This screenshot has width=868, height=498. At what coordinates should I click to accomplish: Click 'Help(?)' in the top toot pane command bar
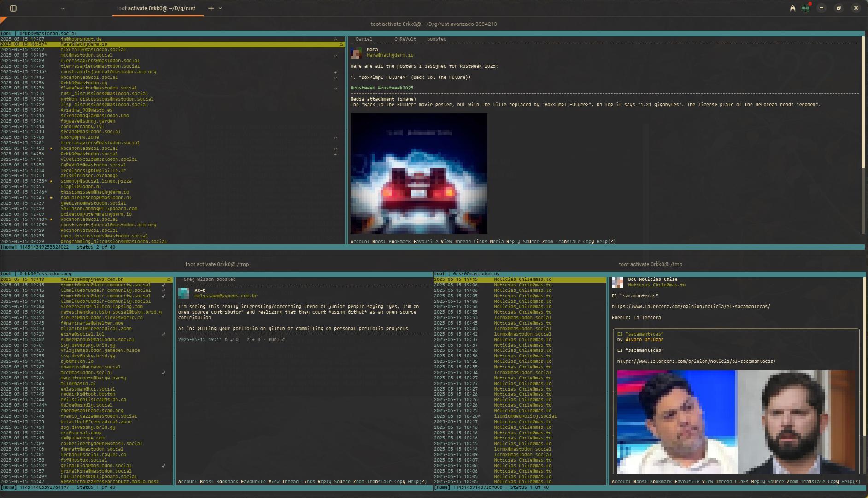pos(606,242)
